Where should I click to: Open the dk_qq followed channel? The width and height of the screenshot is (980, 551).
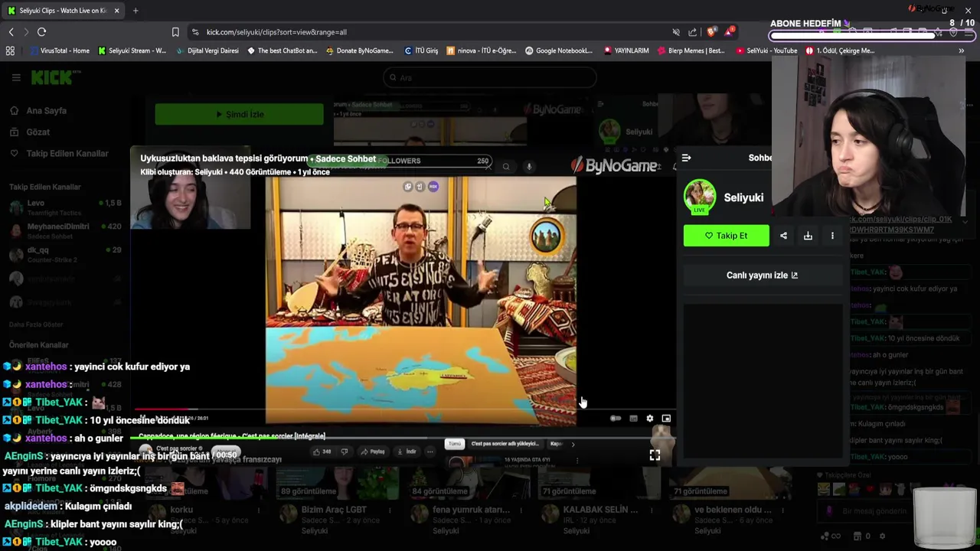tap(65, 253)
